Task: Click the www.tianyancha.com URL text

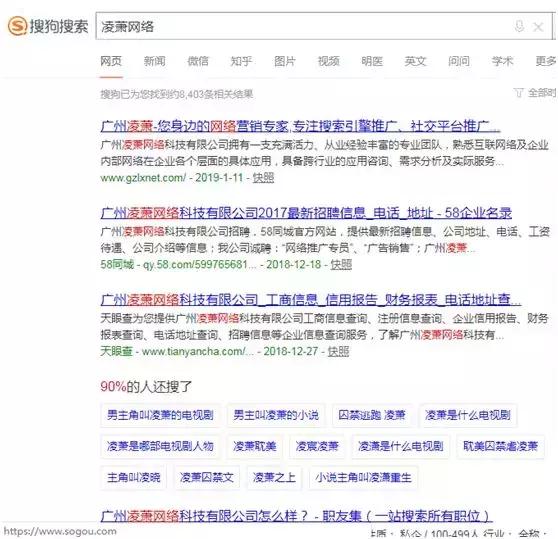Action: 198,352
